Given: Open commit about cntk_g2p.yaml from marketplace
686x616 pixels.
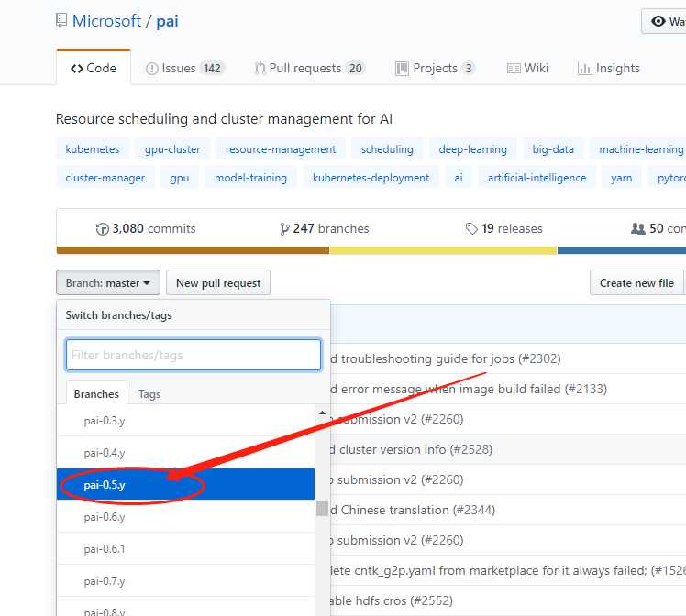Looking at the screenshot, I should pos(508,570).
